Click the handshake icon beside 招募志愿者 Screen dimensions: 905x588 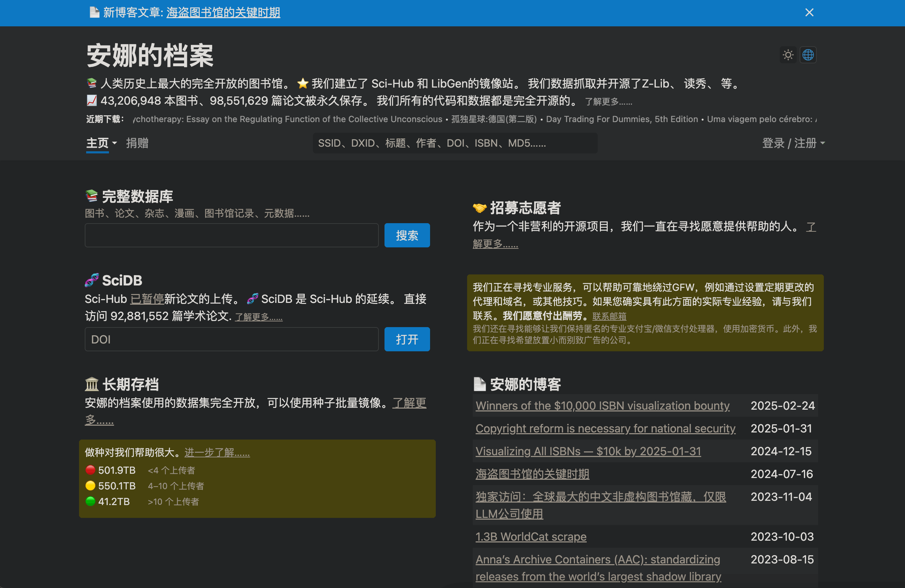tap(480, 208)
